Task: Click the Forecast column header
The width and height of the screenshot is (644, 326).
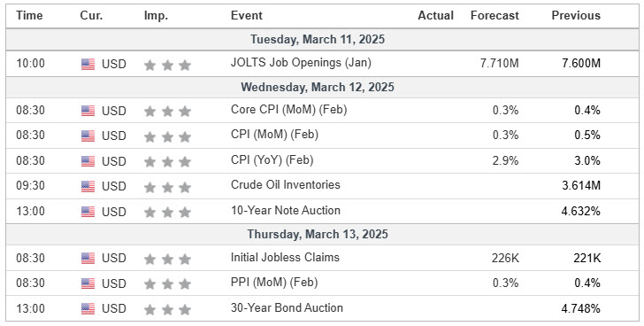Action: click(494, 16)
